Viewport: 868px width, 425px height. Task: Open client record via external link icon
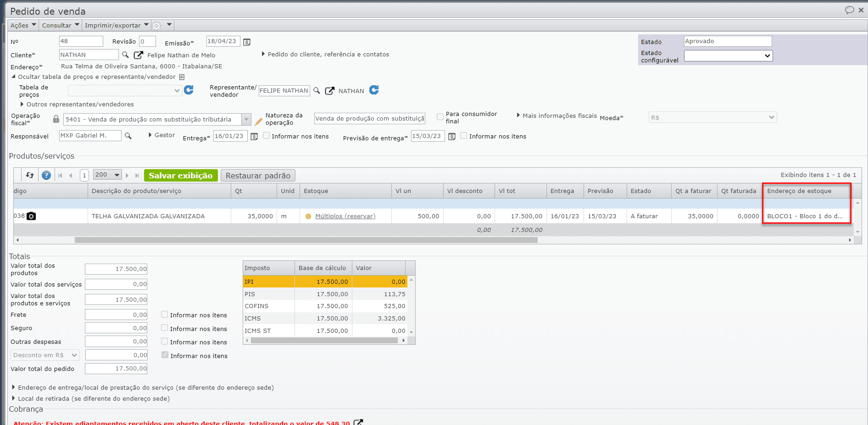(x=138, y=55)
